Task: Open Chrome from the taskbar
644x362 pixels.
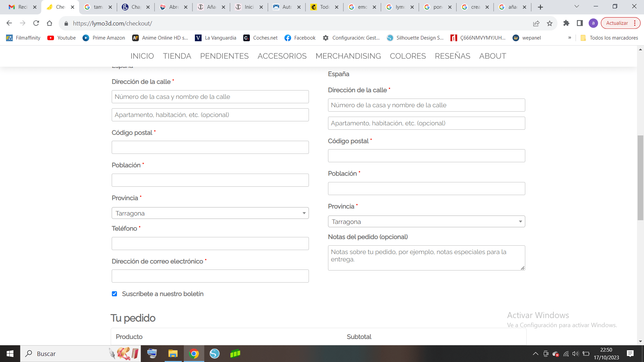Action: click(194, 354)
